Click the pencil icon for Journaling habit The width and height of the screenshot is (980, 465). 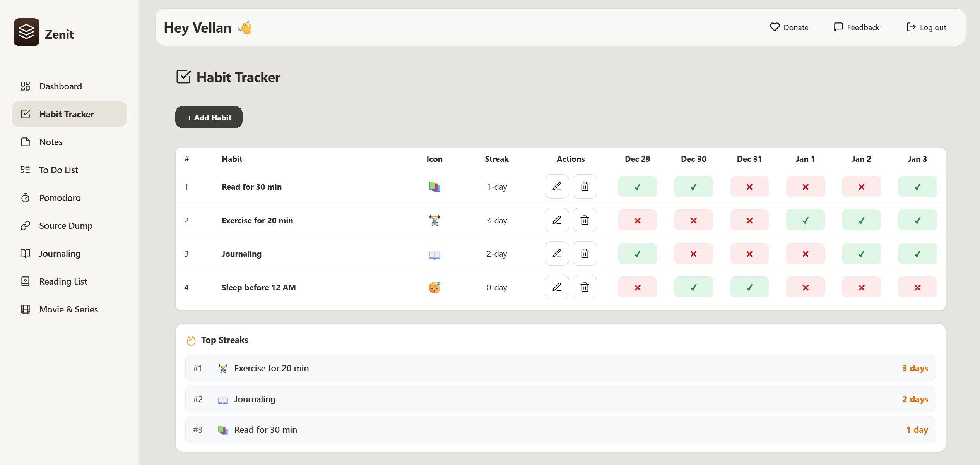[x=556, y=254]
